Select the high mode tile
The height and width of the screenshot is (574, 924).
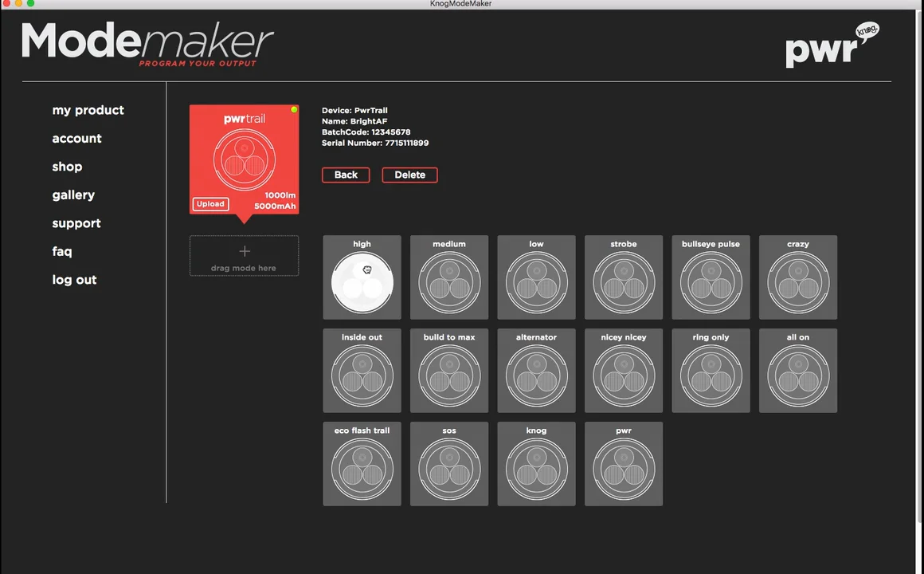[362, 277]
